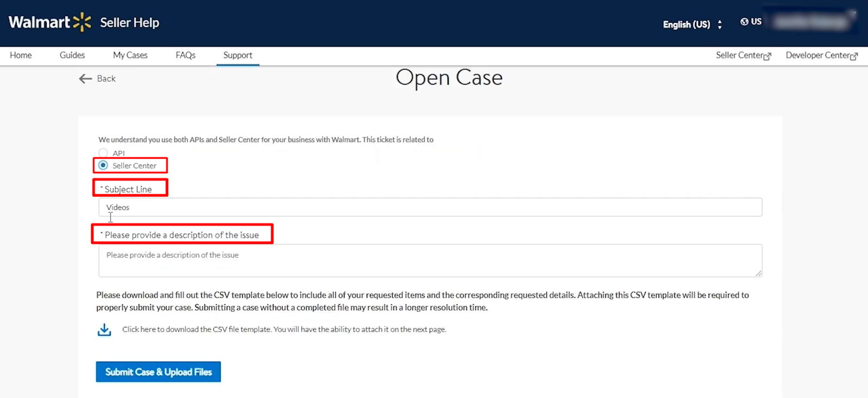This screenshot has height=398, width=868.
Task: Click the Seller Center external link icon
Action: coord(767,56)
